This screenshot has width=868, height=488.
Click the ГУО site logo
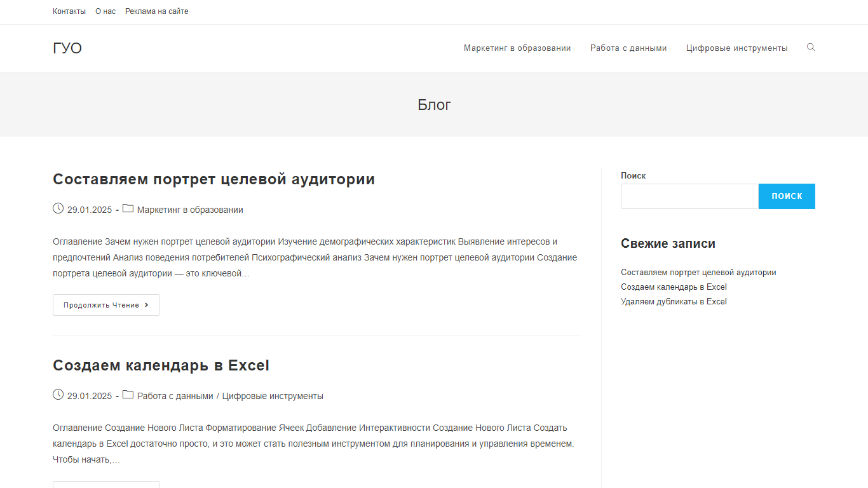click(67, 48)
